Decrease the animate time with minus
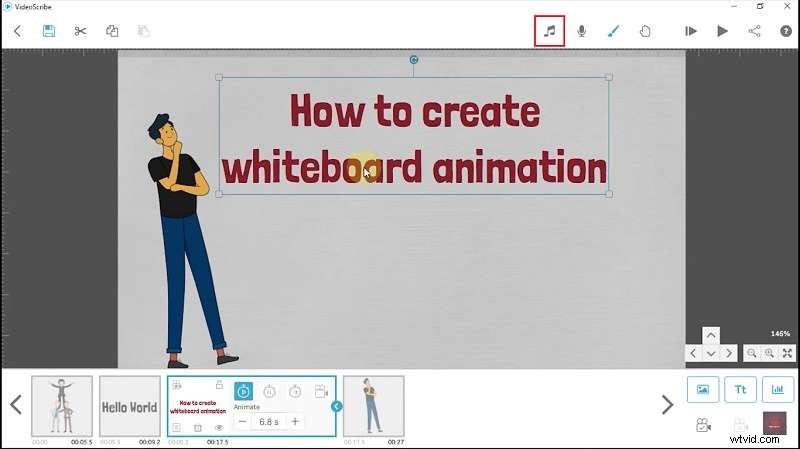 click(242, 421)
